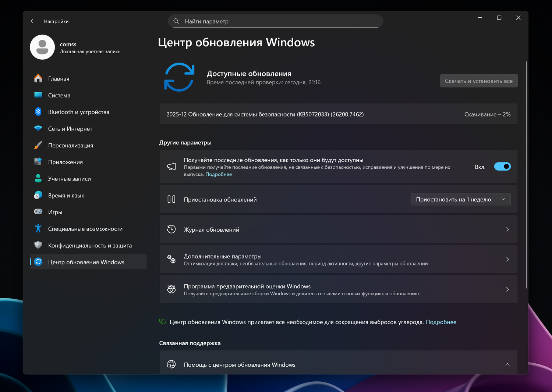Open Время и язык settings
The image size is (552, 392).
point(88,195)
